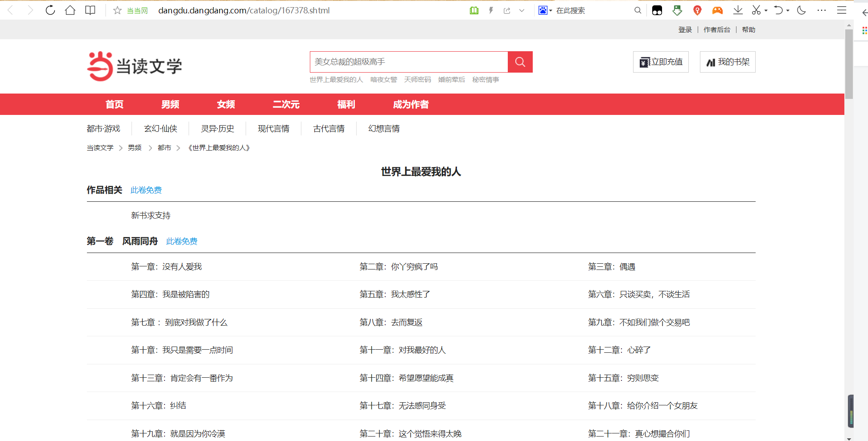Open the browser hamburger menu
Image resolution: width=868 pixels, height=441 pixels.
[842, 10]
